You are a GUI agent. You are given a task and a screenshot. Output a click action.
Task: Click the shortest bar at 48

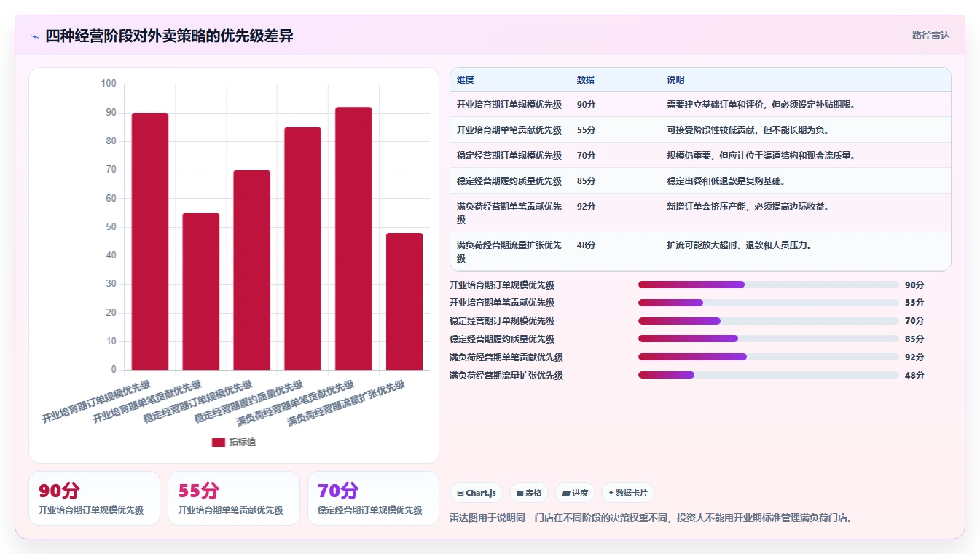[404, 301]
